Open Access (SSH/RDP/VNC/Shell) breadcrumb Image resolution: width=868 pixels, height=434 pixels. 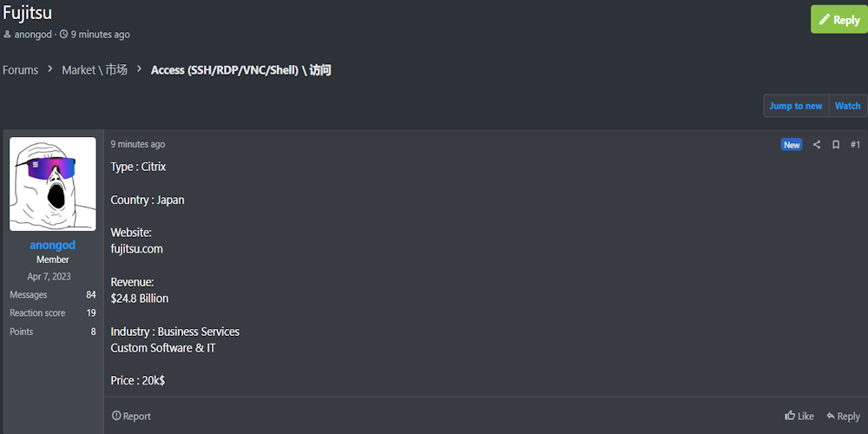[240, 70]
